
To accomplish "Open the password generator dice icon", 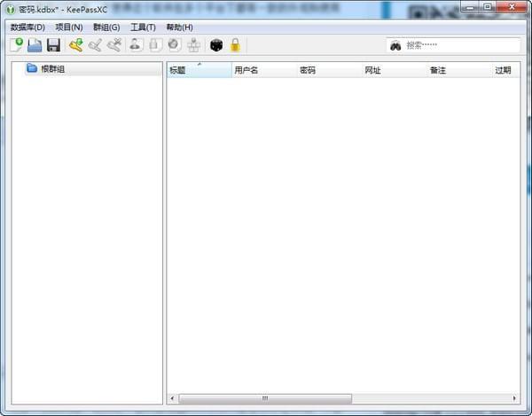I will (216, 45).
